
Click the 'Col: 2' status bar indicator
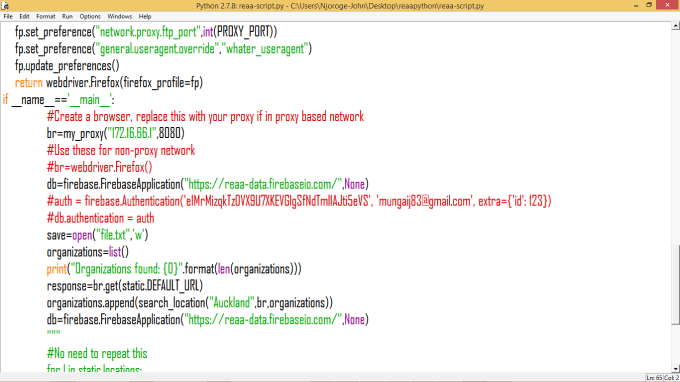[x=672, y=378]
